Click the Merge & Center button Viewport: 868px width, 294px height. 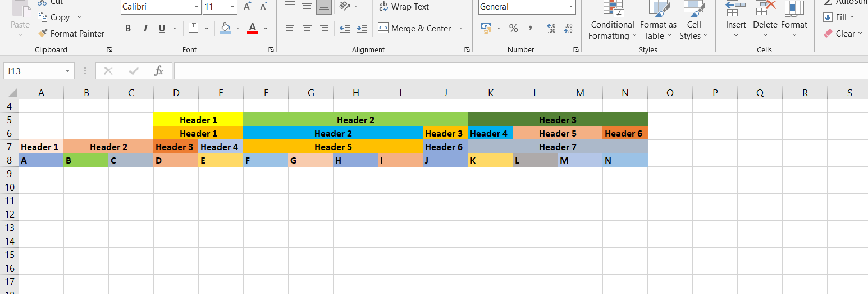click(x=415, y=28)
